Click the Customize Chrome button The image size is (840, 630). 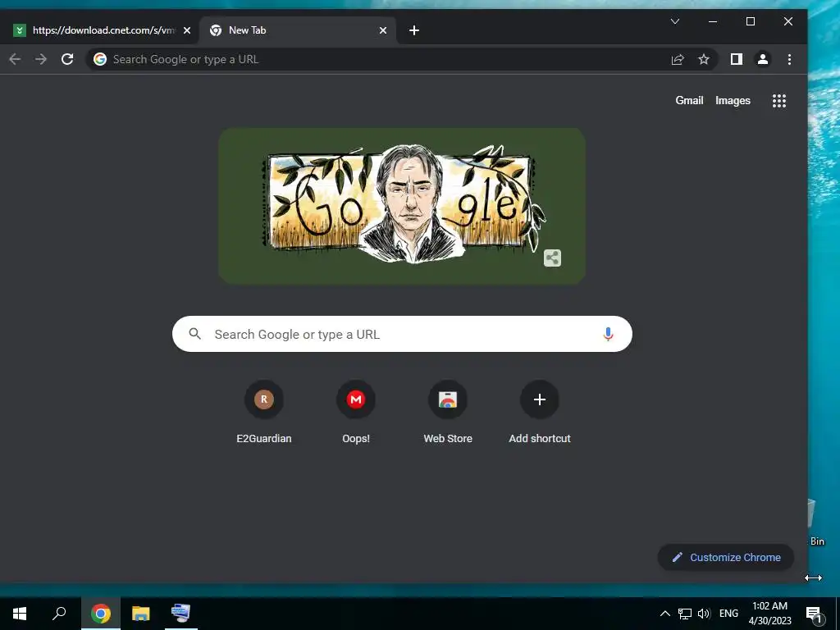coord(726,558)
